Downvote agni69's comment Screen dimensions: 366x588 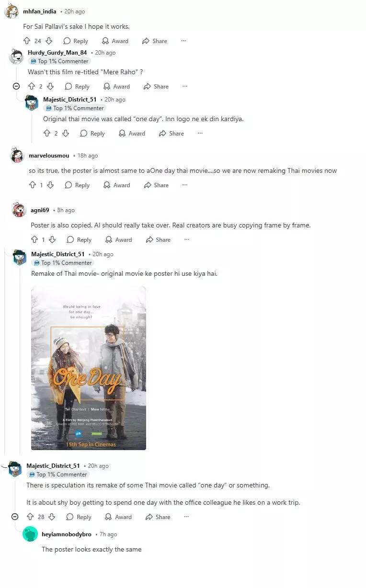coord(52,239)
